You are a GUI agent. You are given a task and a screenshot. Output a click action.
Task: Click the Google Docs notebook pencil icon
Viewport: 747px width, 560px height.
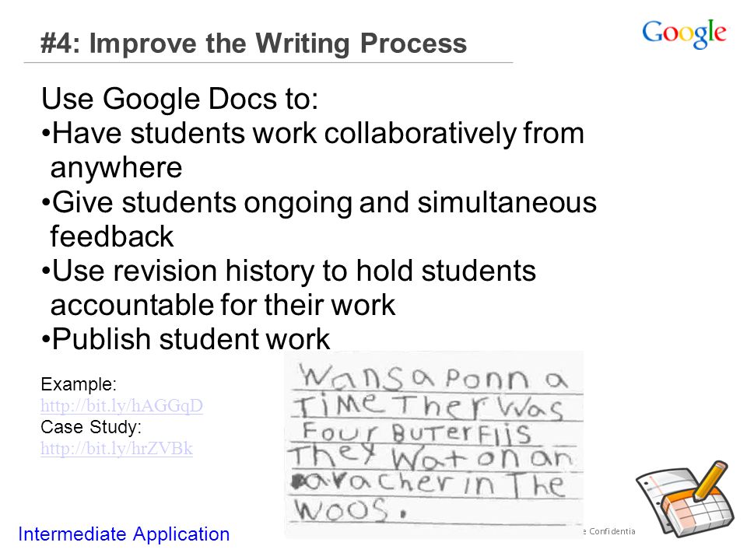click(684, 499)
